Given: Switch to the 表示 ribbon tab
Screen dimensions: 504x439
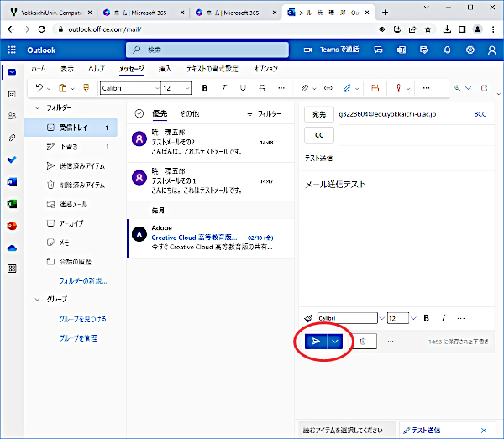Looking at the screenshot, I should [x=67, y=69].
